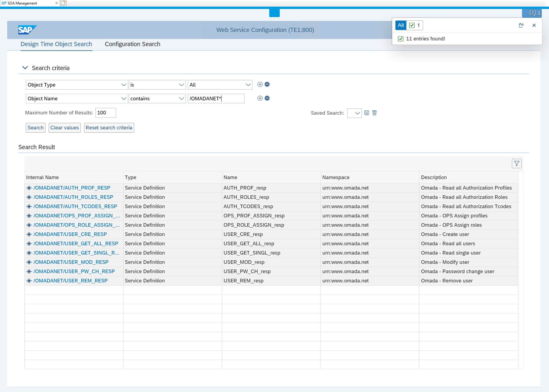The width and height of the screenshot is (549, 392).
Task: Click the service icon for USER_MOD_RESP row
Action: point(29,262)
